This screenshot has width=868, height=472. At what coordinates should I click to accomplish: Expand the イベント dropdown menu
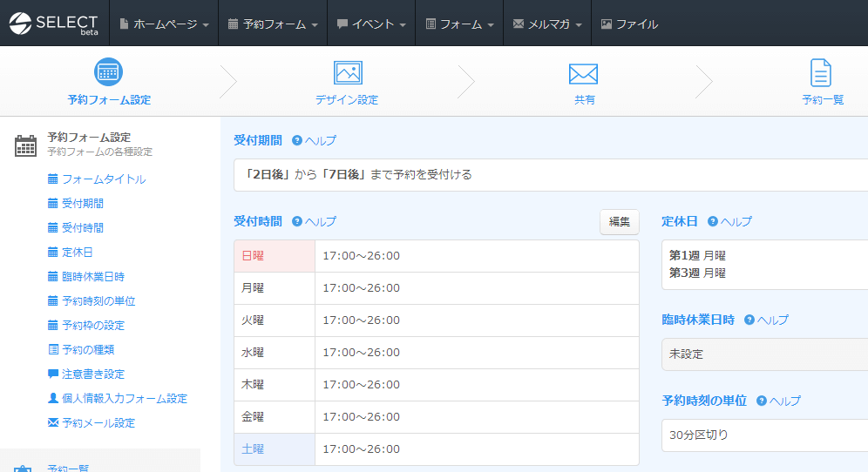[371, 24]
